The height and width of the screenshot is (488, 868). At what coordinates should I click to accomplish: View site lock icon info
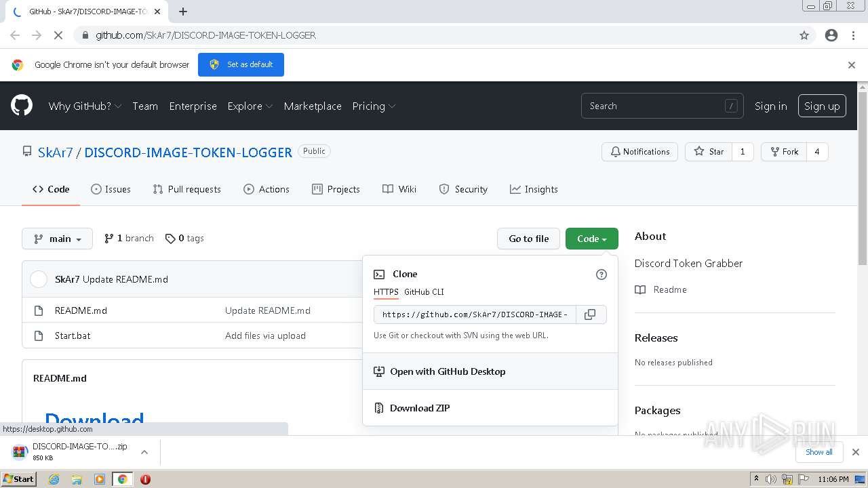[x=85, y=35]
